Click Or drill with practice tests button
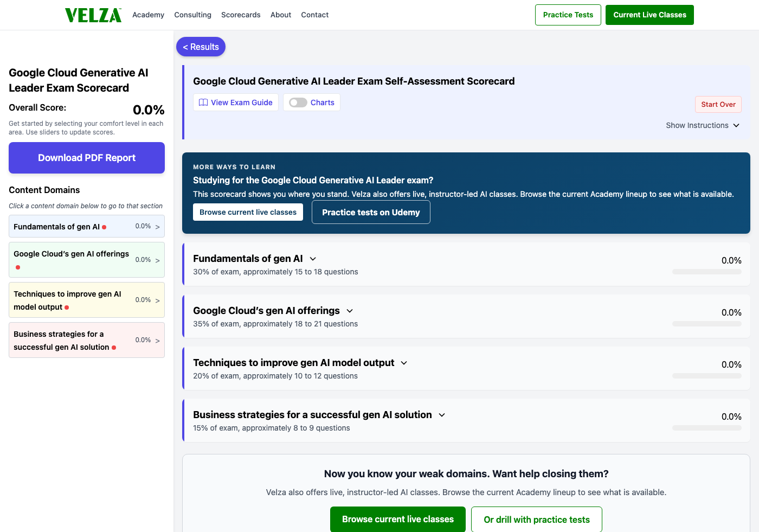 point(537,519)
